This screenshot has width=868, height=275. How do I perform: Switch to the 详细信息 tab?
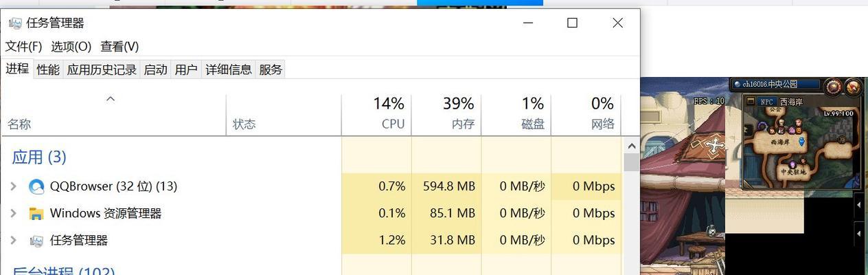coord(229,69)
